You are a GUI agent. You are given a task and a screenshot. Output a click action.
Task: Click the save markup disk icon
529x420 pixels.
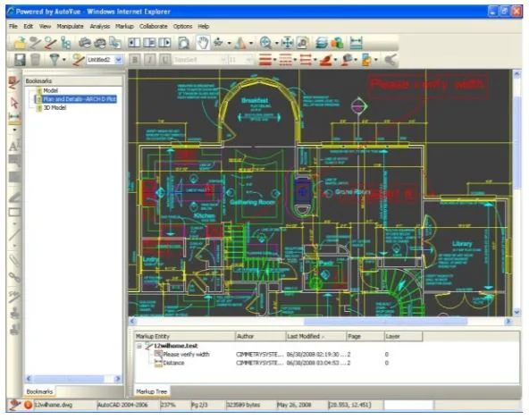coord(20,60)
